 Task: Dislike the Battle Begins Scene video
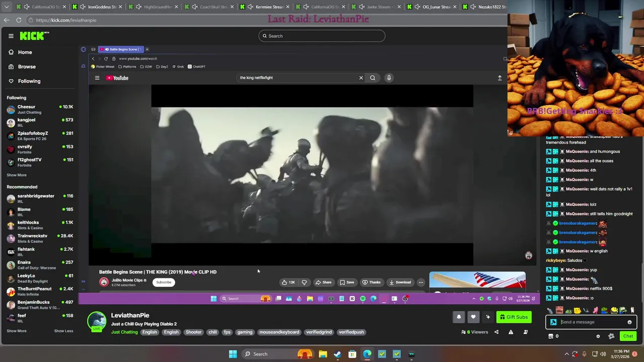304,282
